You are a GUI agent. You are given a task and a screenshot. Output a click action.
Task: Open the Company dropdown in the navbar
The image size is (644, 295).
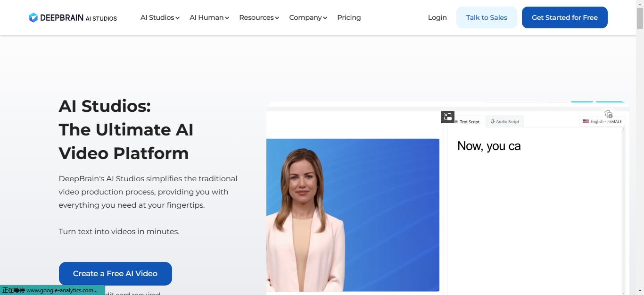[308, 17]
